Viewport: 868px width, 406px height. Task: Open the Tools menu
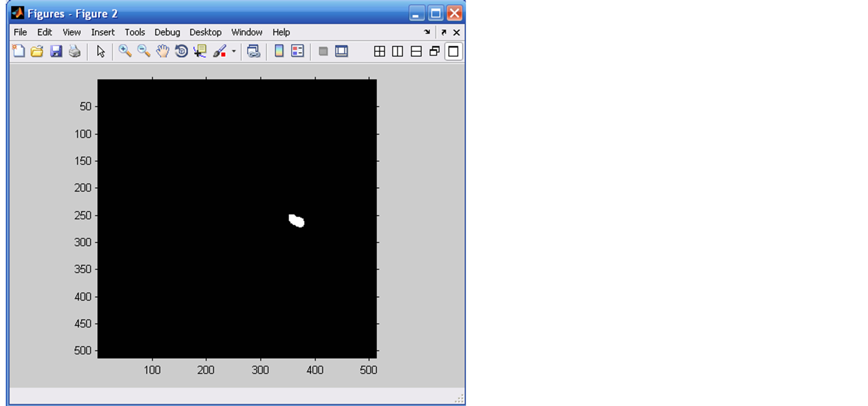135,32
